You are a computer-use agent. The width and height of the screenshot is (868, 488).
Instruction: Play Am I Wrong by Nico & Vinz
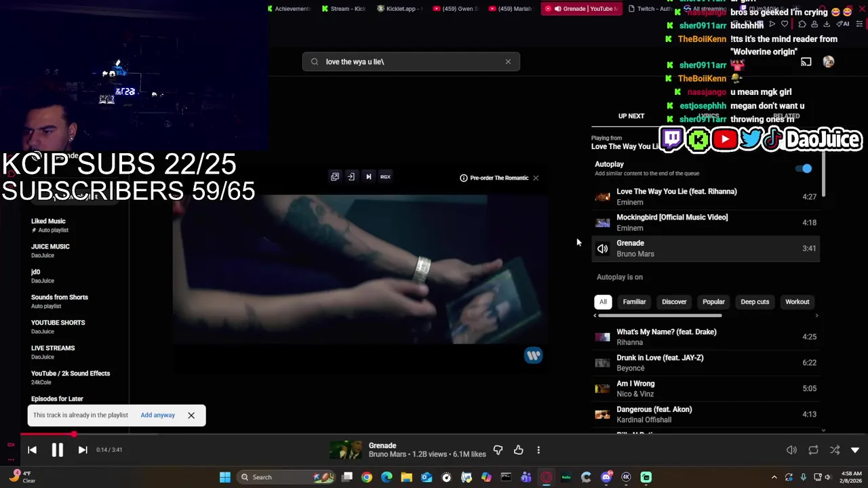coord(705,388)
